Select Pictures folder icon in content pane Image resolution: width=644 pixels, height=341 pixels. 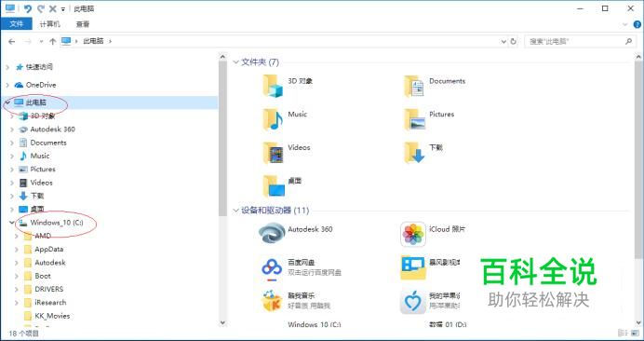coord(414,119)
